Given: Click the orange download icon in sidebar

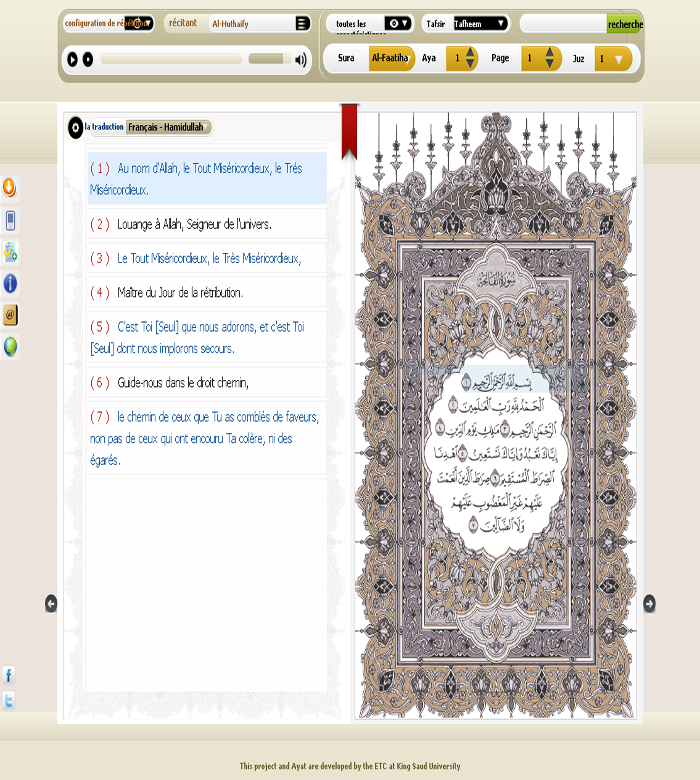Looking at the screenshot, I should point(9,188).
